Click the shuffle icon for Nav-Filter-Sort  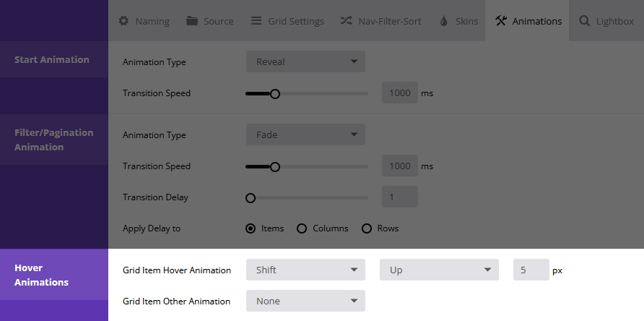point(346,21)
